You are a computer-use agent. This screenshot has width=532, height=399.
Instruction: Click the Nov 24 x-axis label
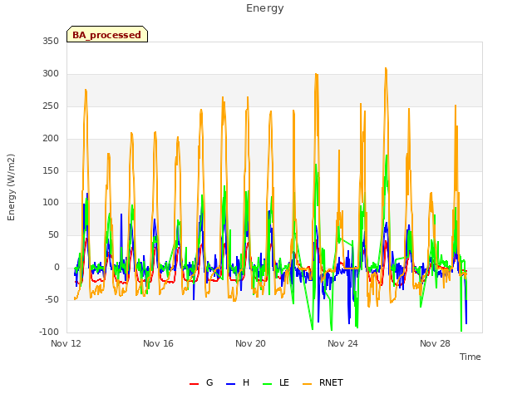click(x=342, y=343)
